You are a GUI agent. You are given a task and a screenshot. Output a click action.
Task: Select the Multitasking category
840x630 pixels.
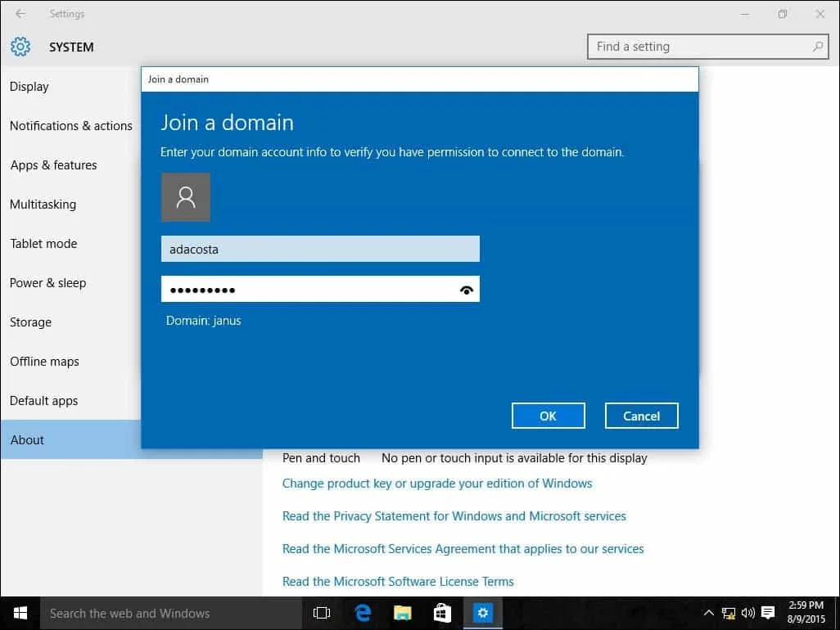43,205
